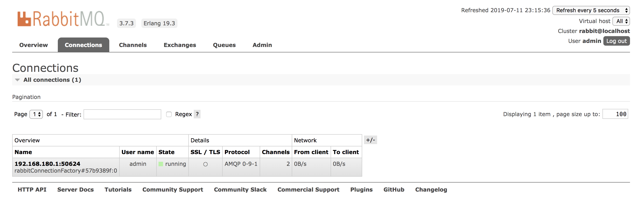Click the rabbitConnectionFactory#57b9389f:0 text

pyautogui.click(x=66, y=171)
